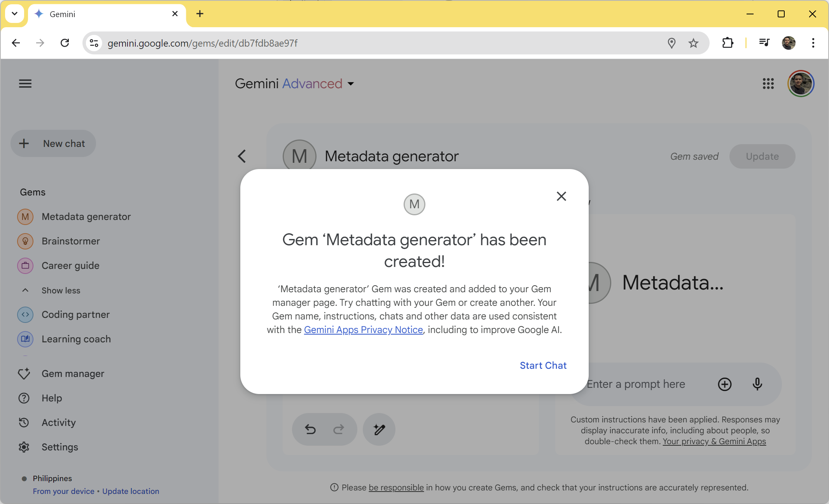Open Chrome three-dot menu
The width and height of the screenshot is (829, 504).
tap(813, 43)
